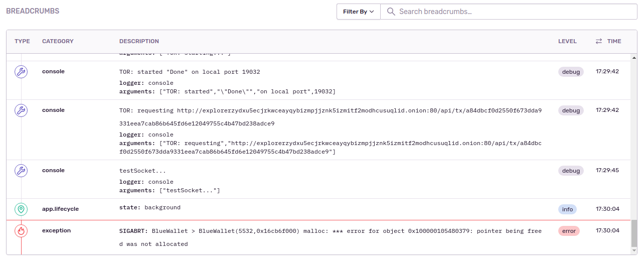Screen dimensions: 644x258
Task: Click the LEVEL column header
Action: coord(567,41)
